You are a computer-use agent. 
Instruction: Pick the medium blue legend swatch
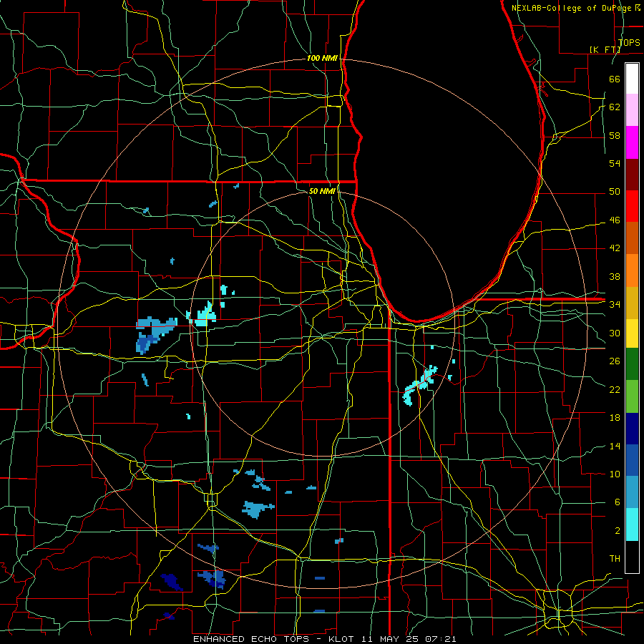point(632,460)
